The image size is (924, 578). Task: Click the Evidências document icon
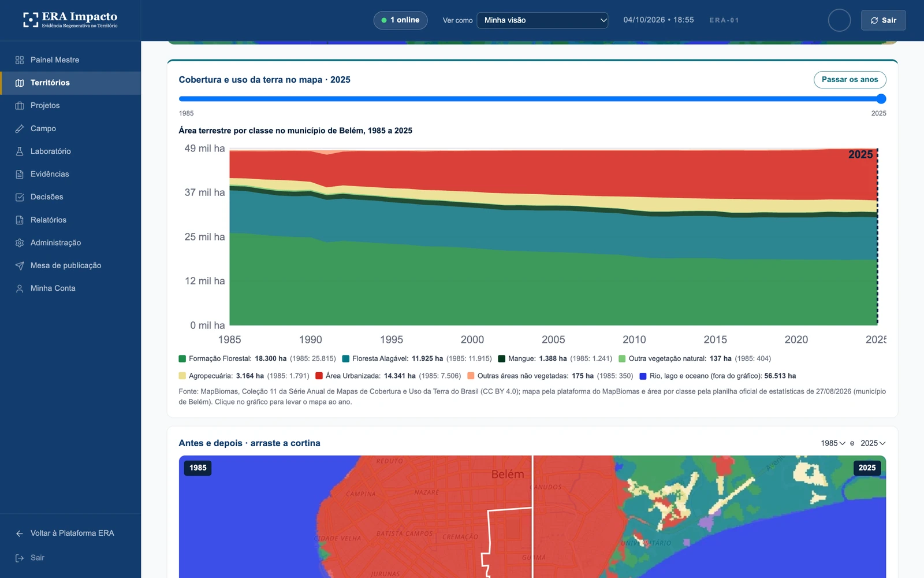20,174
